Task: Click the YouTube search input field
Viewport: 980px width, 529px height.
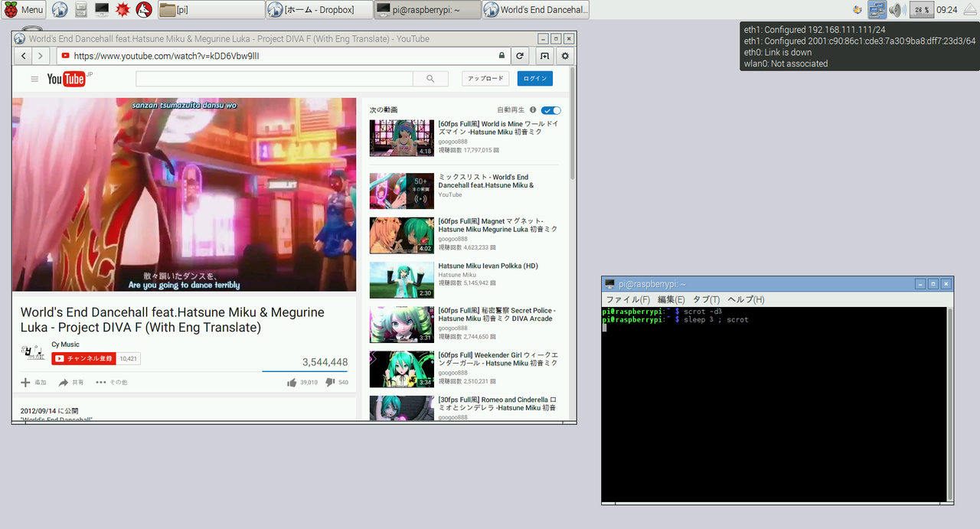Action: click(x=274, y=79)
